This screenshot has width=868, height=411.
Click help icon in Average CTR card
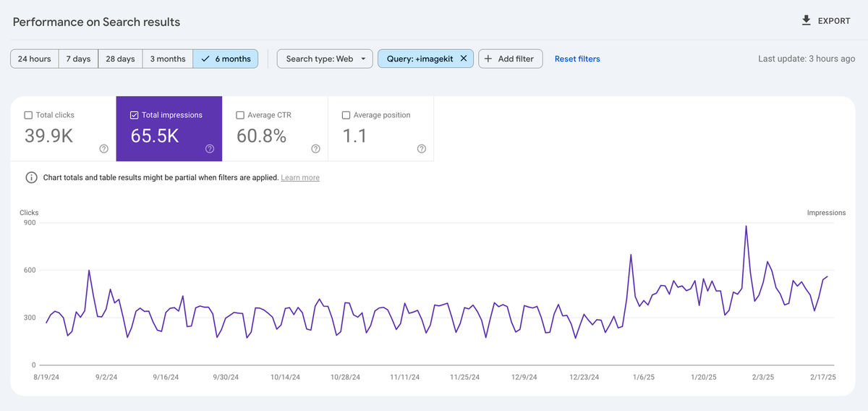(x=315, y=148)
